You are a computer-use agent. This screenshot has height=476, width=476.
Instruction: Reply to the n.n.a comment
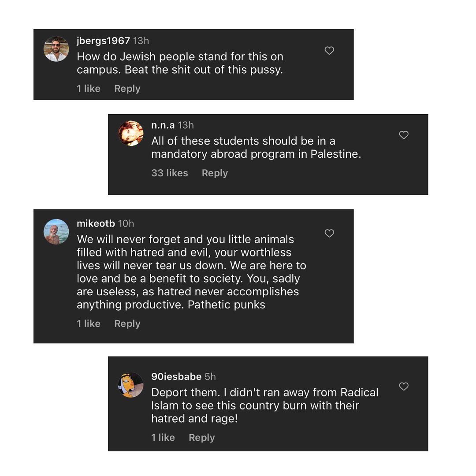(215, 173)
